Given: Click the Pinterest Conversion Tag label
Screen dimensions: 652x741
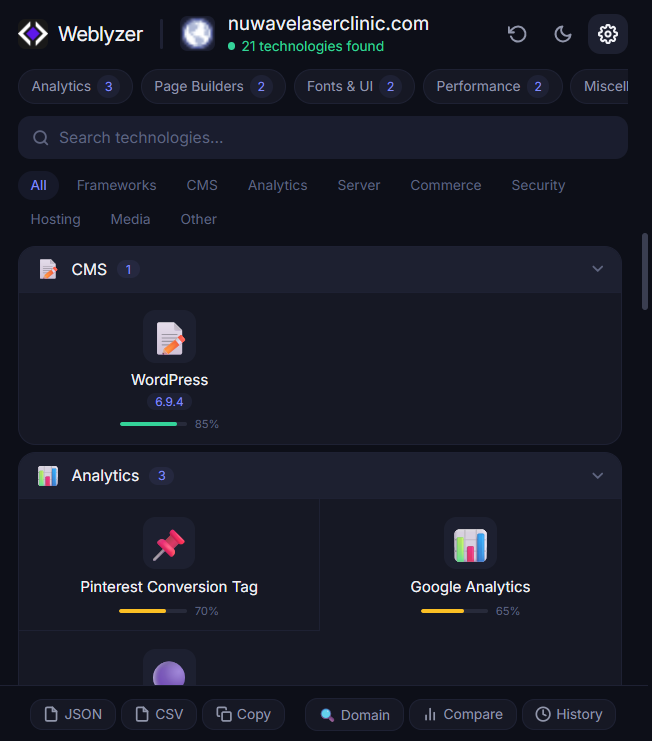Looking at the screenshot, I should point(169,587).
